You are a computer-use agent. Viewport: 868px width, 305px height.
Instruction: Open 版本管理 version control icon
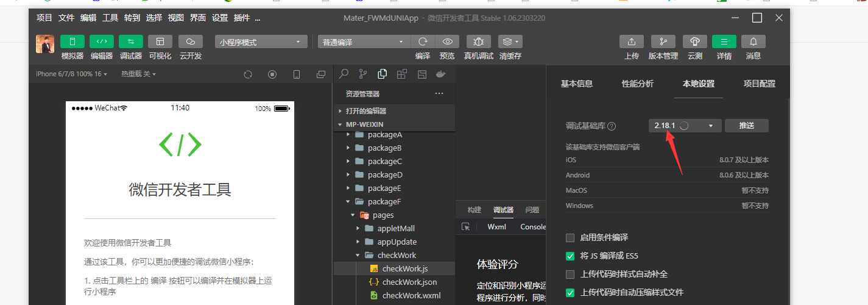click(x=663, y=41)
